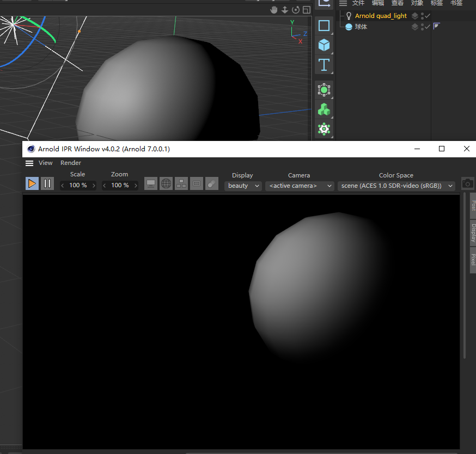Toggle visibility dots for Arnold quad_light

pos(422,16)
